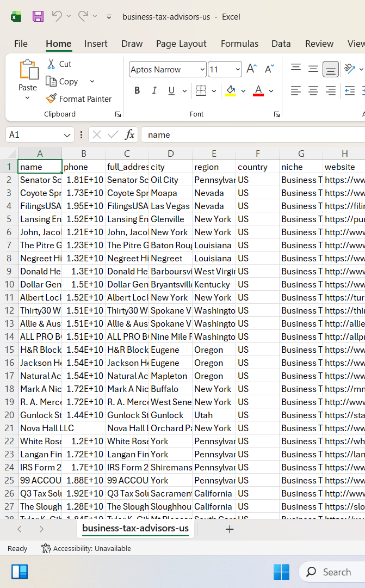Click cell containing Oil City
This screenshot has height=588, width=365.
(x=170, y=180)
